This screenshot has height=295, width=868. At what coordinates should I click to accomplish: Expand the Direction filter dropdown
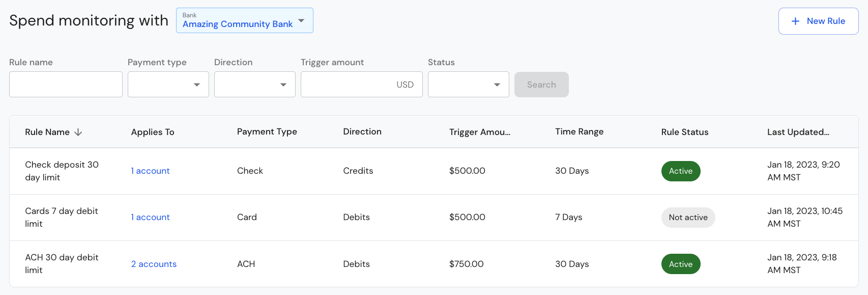[x=255, y=84]
